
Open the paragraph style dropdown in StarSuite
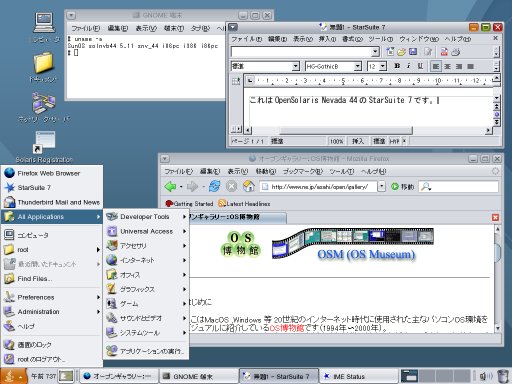[x=296, y=66]
